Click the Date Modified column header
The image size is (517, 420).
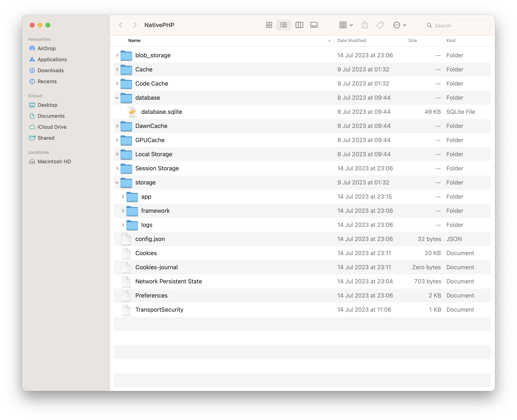click(351, 40)
